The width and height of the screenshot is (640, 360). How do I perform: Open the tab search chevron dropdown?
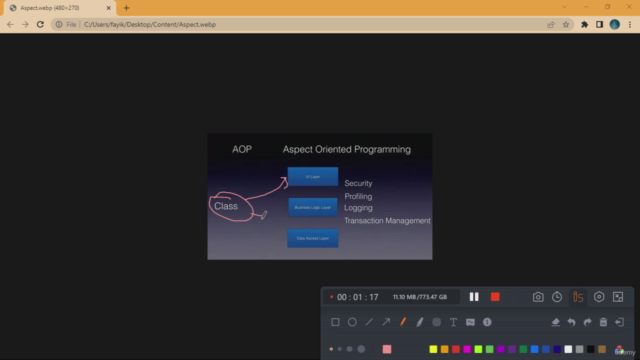coord(564,7)
